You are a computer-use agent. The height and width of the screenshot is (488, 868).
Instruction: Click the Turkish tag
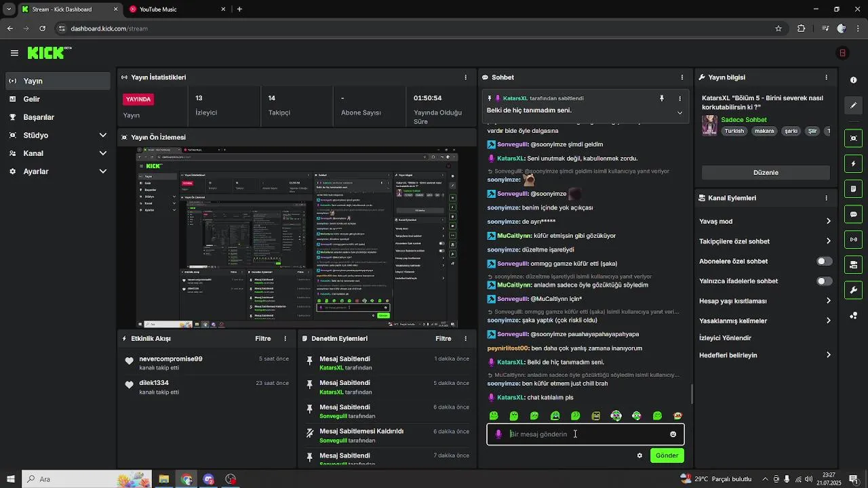point(734,131)
